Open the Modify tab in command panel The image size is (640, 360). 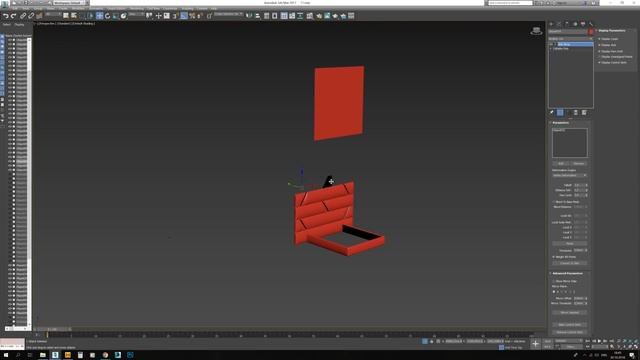pyautogui.click(x=559, y=24)
